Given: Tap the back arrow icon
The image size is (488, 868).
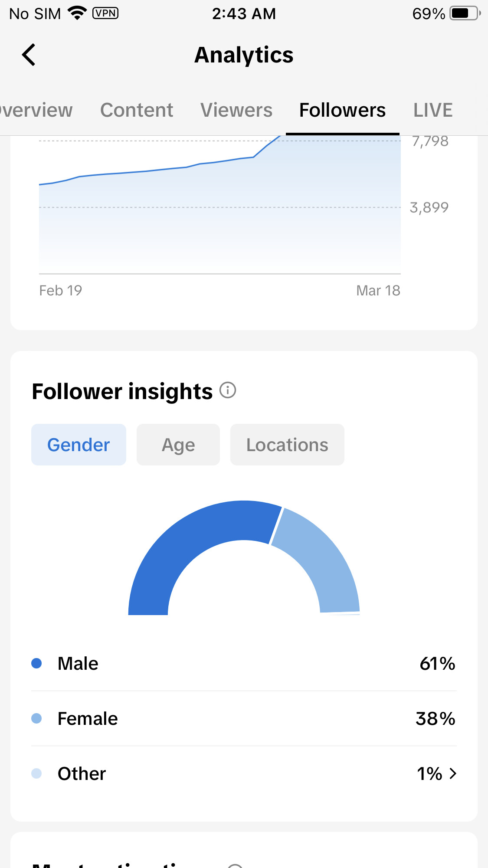Looking at the screenshot, I should pyautogui.click(x=29, y=55).
